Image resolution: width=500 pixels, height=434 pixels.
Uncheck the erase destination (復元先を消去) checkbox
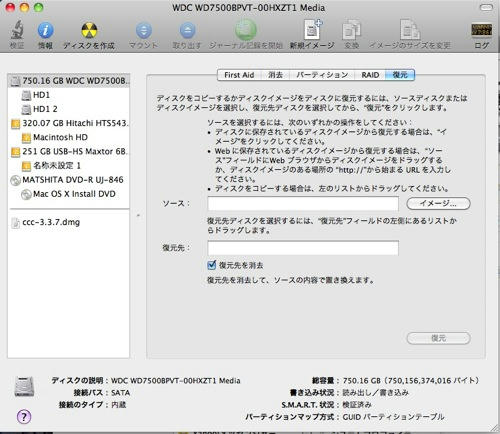point(212,265)
